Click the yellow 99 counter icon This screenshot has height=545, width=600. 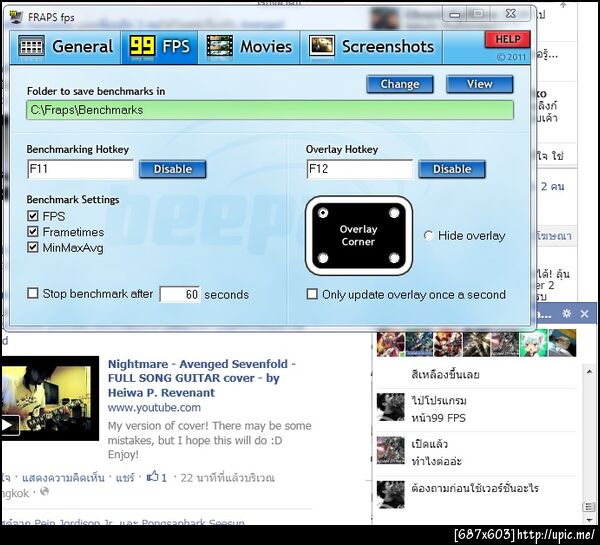142,47
